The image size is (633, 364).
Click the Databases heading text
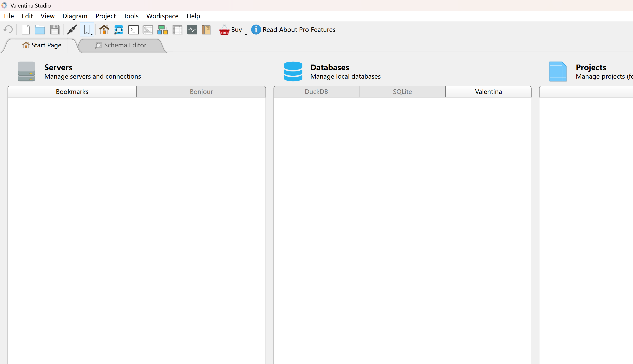point(330,67)
